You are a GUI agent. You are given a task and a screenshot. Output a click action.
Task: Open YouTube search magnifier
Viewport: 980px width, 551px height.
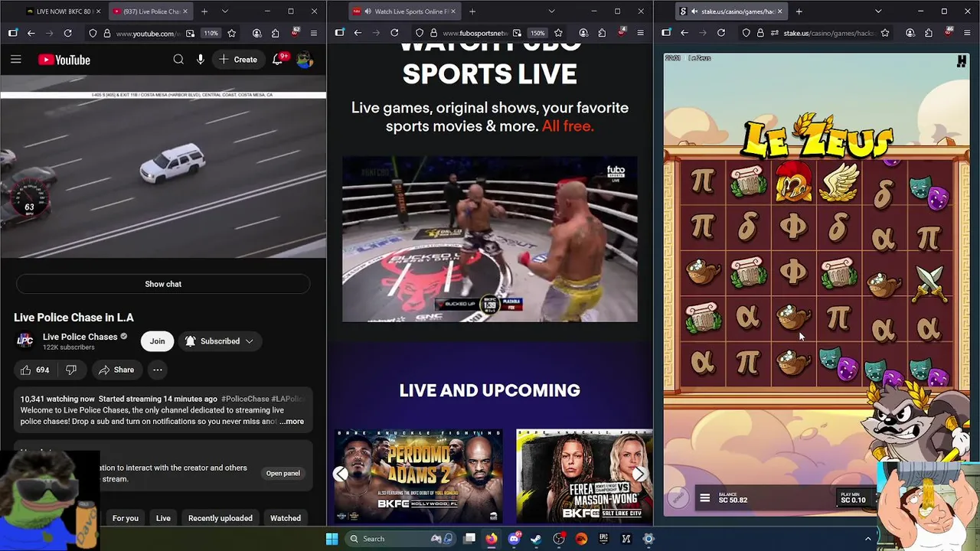tap(178, 60)
